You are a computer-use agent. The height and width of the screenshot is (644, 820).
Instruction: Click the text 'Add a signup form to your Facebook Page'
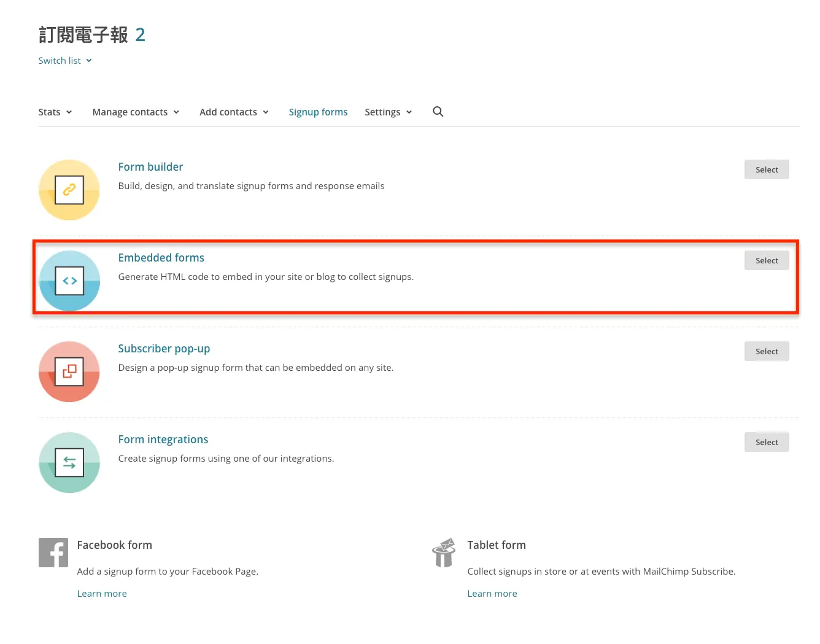pos(168,572)
